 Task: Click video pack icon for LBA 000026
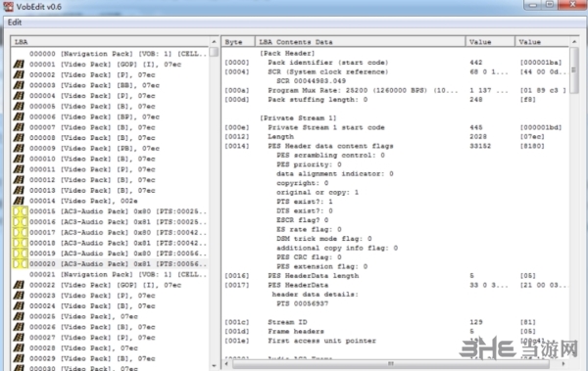pos(19,327)
